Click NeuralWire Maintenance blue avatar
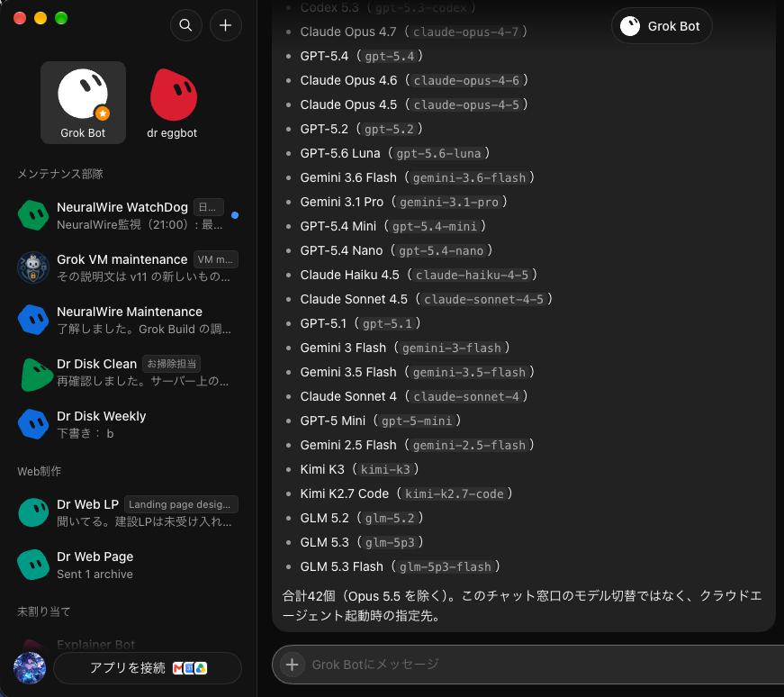This screenshot has width=784, height=697. coord(33,319)
